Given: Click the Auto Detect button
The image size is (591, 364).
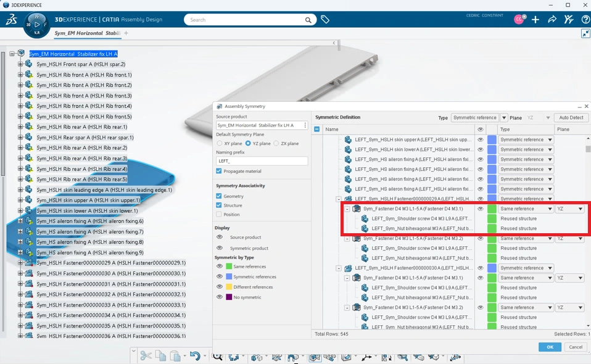Looking at the screenshot, I should [x=571, y=118].
